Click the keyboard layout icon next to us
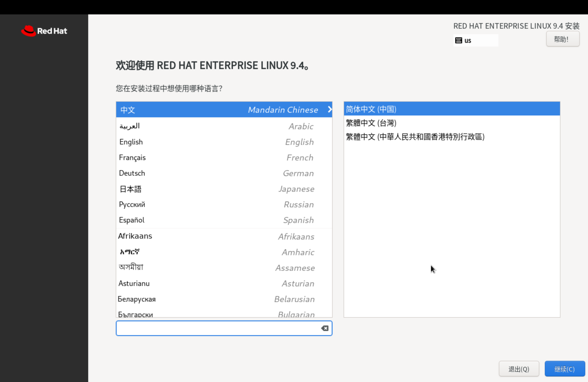This screenshot has width=588, height=382. (458, 40)
